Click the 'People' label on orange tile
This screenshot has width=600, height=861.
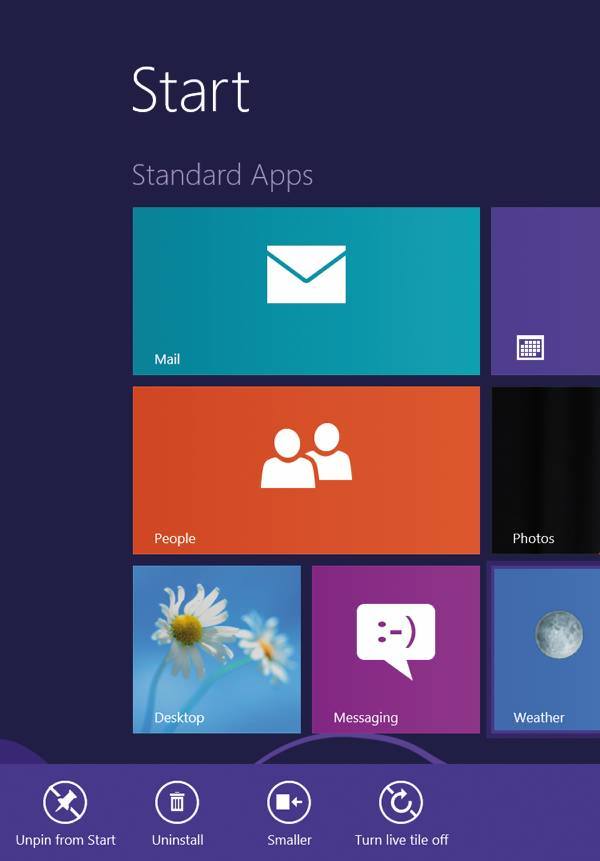(x=175, y=538)
